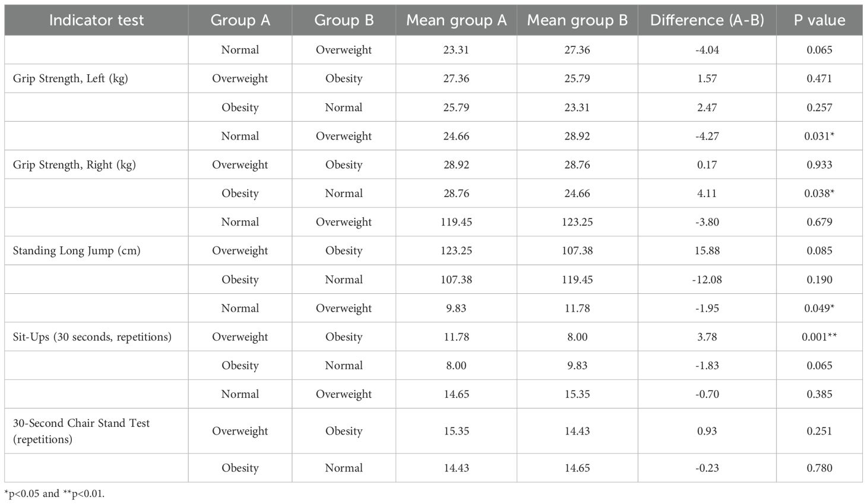Click the "Standing Long Jump (cm)" label

[x=77, y=251]
